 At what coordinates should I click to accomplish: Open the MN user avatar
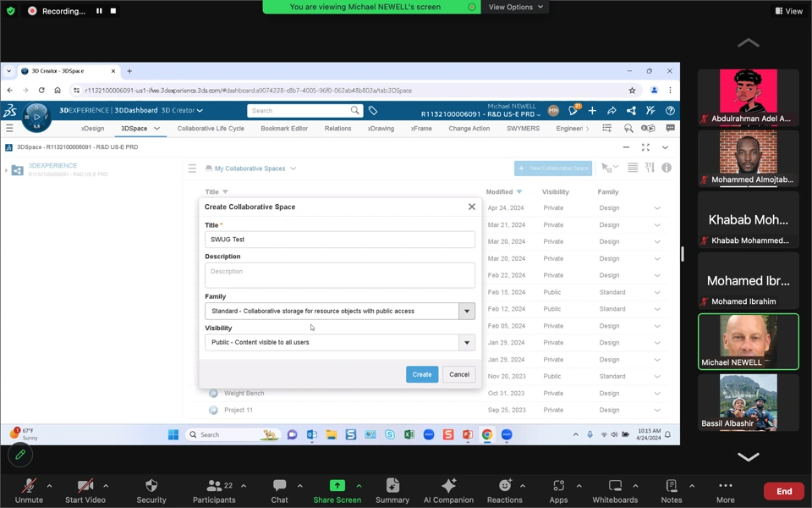point(553,110)
